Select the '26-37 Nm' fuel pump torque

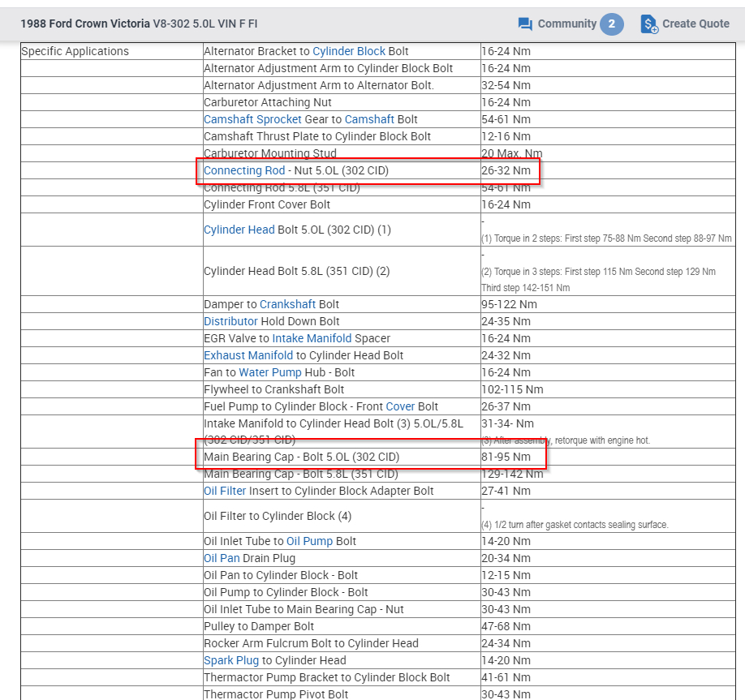pos(506,406)
